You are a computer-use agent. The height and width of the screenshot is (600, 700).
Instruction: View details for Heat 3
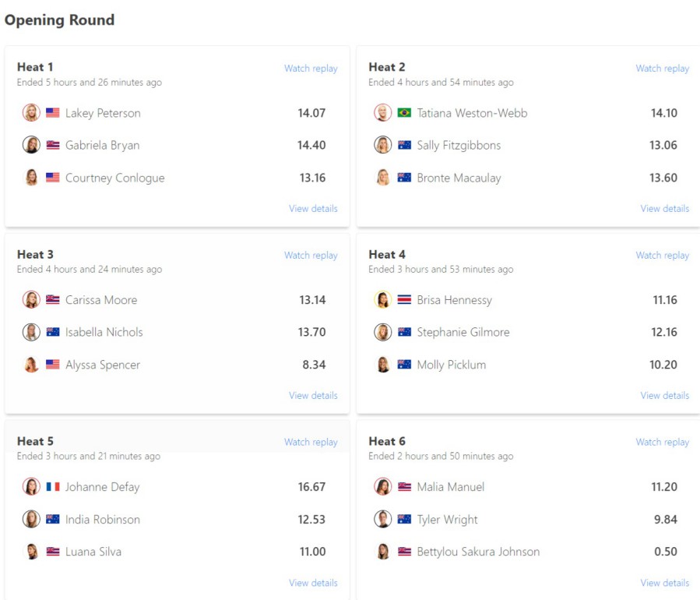(x=313, y=396)
